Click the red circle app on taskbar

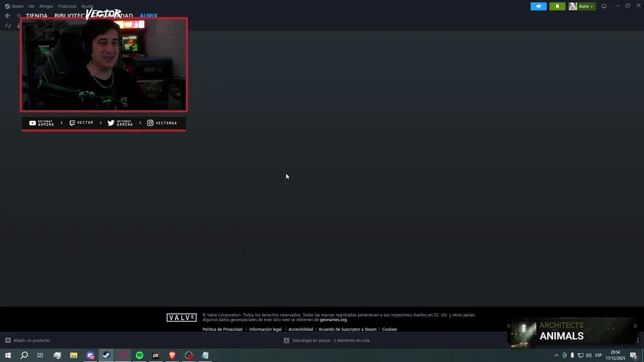(x=123, y=355)
